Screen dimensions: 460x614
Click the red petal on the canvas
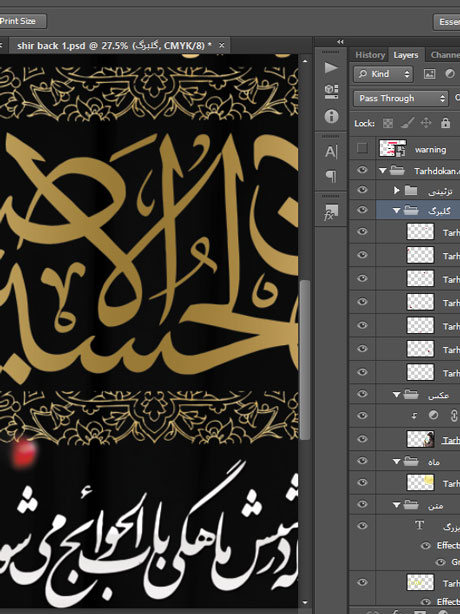coord(24,453)
